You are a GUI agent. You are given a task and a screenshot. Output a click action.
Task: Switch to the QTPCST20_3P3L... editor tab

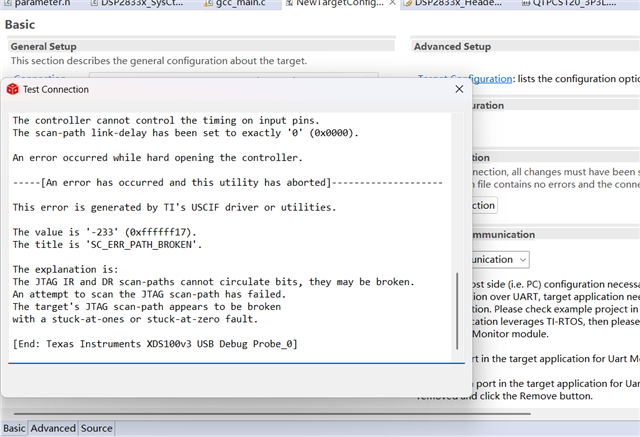569,3
